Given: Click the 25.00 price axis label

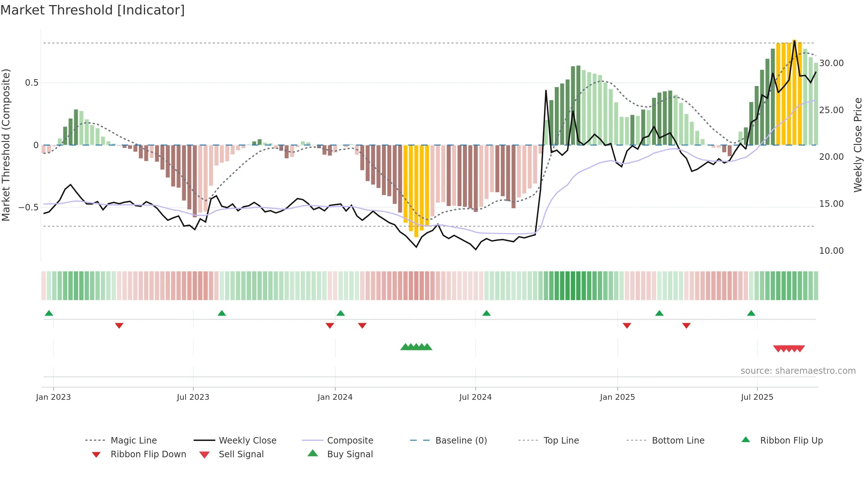Looking at the screenshot, I should [831, 110].
